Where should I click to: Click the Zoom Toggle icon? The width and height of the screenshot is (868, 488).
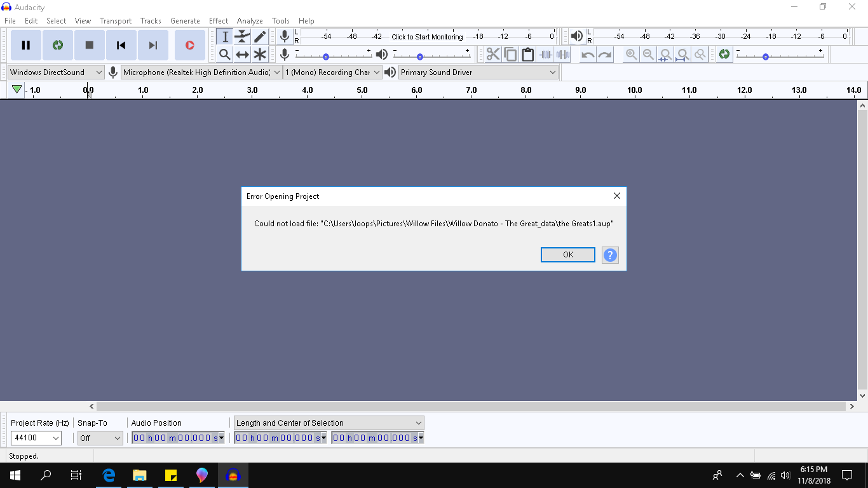point(700,55)
